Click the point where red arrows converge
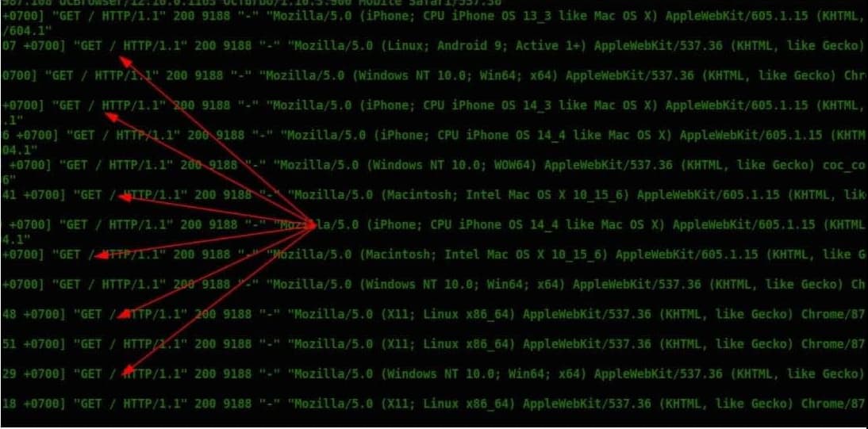Viewport: 868px width, 429px height. pos(313,225)
